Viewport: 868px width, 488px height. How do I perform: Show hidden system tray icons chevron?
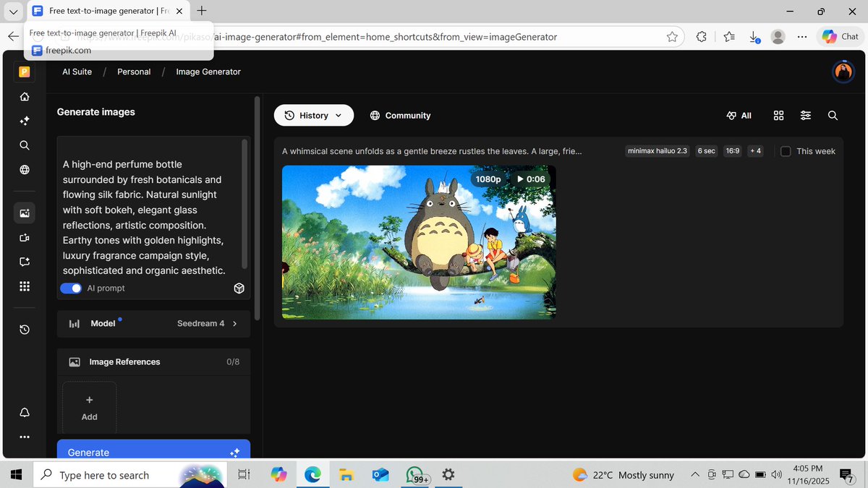pos(695,475)
